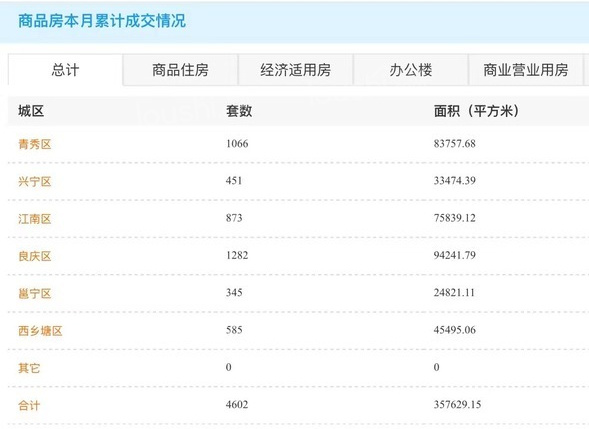
Task: Click the 邕宁区 district link
Action: click(35, 293)
